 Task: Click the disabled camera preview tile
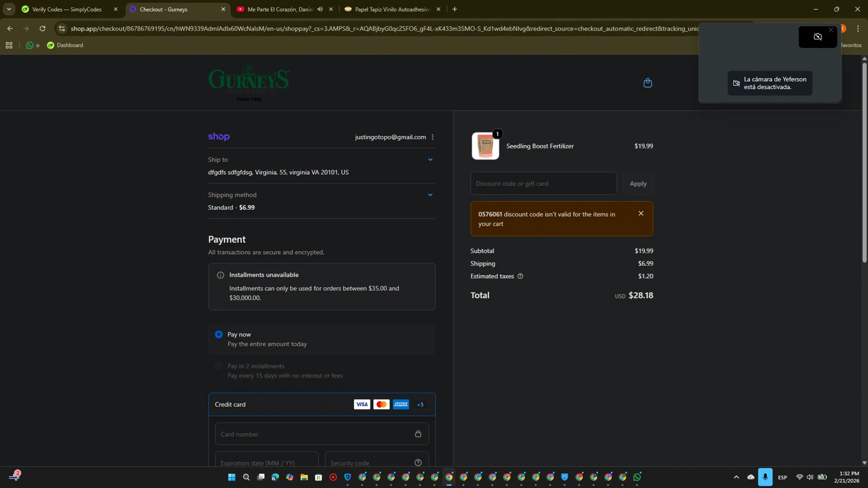click(x=818, y=37)
